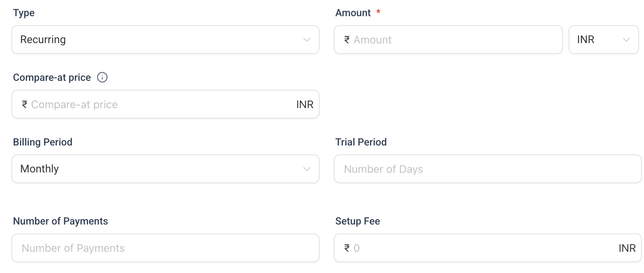Screen dimensions: 644x273
Task: Click the chevron on the Type dropdown
Action: [x=306, y=40]
